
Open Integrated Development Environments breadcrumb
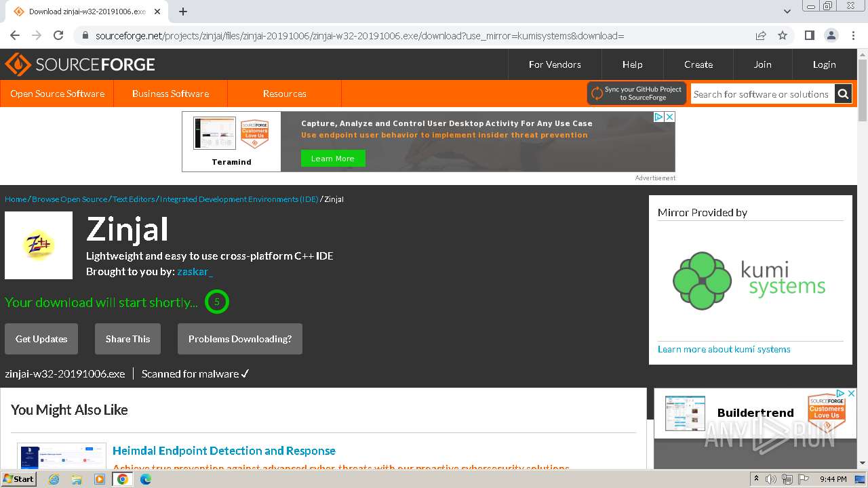[x=239, y=199]
